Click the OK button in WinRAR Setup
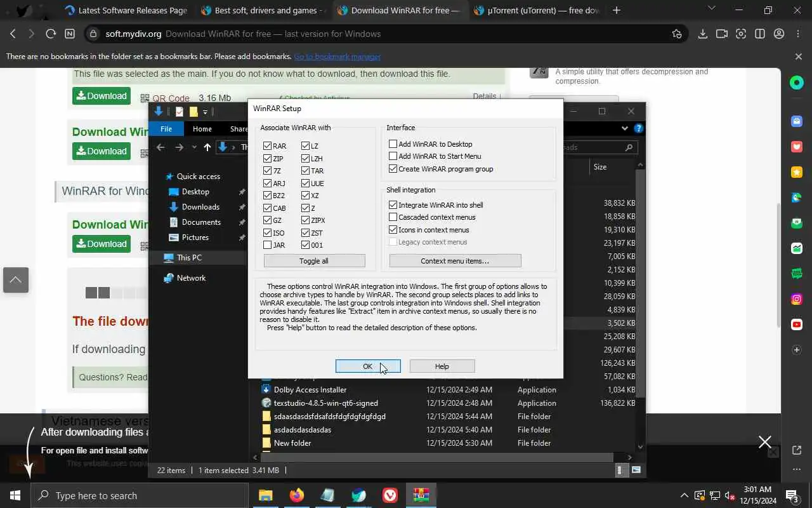This screenshot has width=812, height=508. tap(368, 366)
